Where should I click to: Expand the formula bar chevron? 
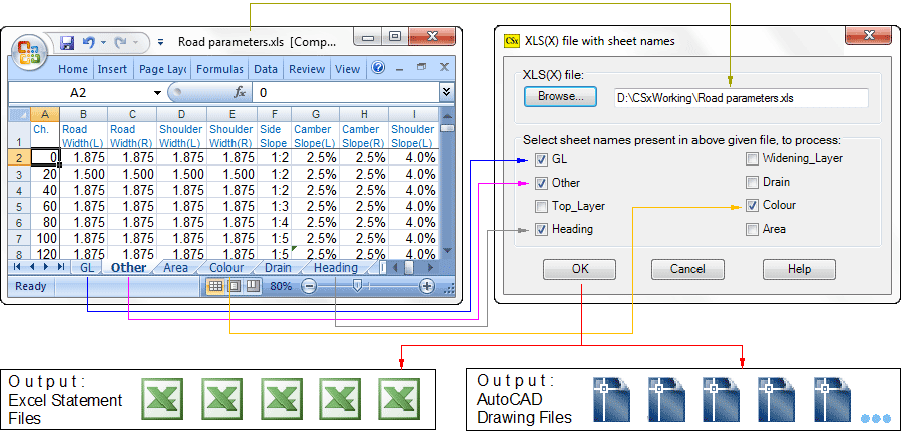[446, 92]
